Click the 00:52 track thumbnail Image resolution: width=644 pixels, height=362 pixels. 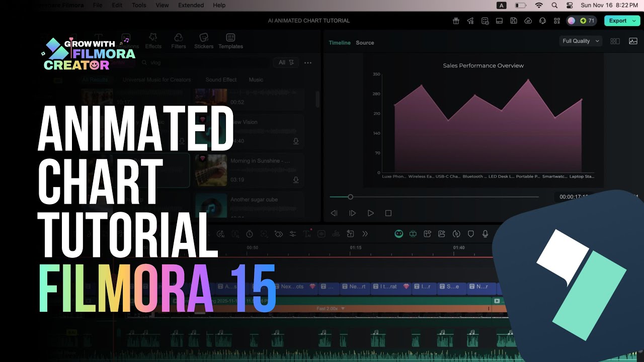point(211,97)
